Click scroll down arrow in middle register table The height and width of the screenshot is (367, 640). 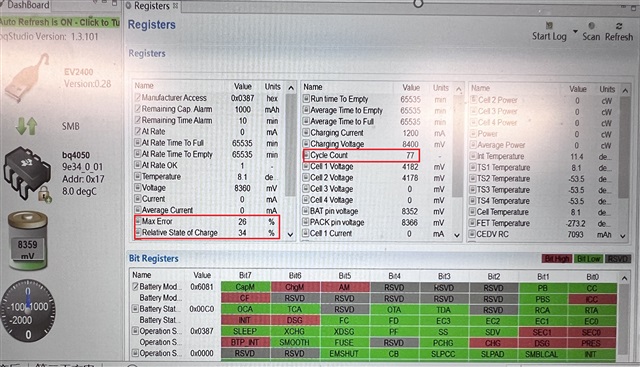coord(457,235)
